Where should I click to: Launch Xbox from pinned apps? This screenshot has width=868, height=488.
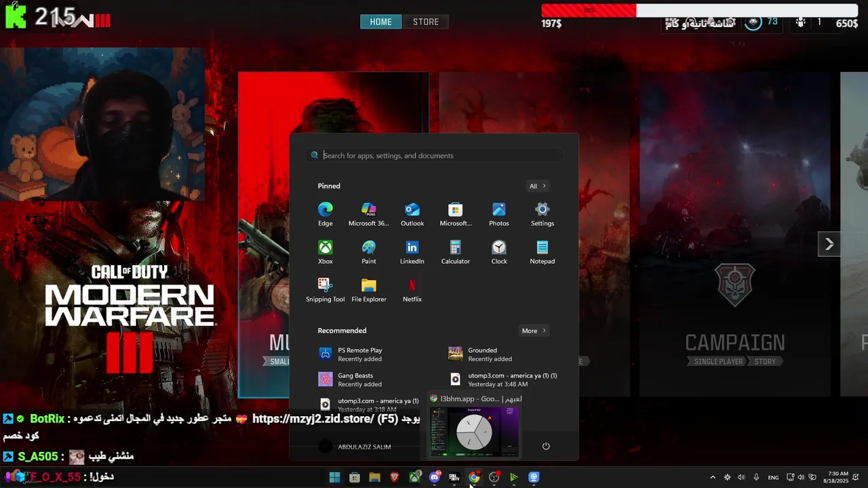[x=325, y=252]
